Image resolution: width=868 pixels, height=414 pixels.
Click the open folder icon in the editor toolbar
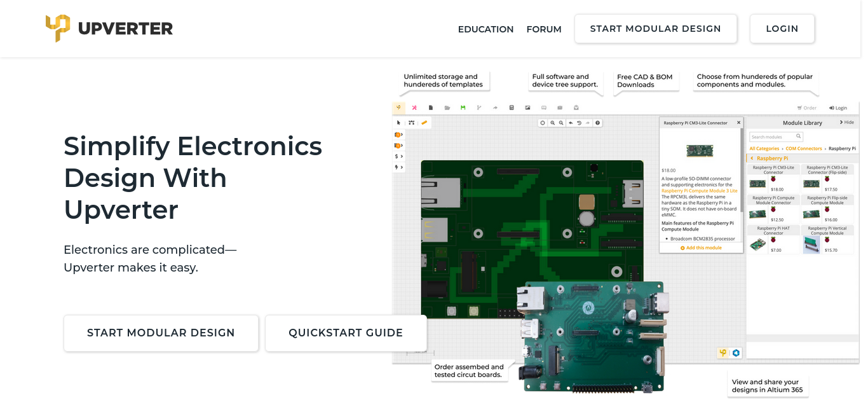pos(447,107)
